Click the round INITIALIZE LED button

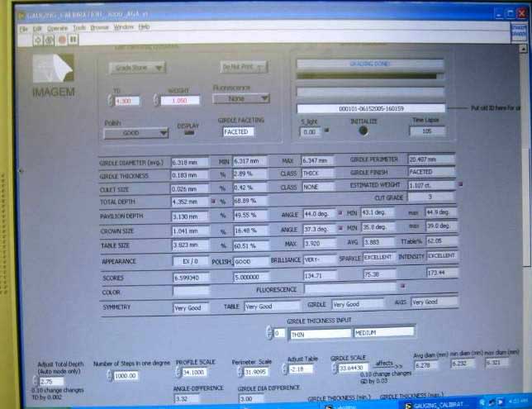(363, 131)
